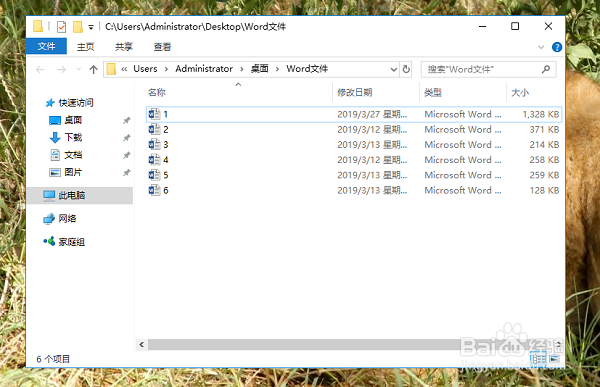Select 网络 in the navigation pane
This screenshot has width=600, height=387.
(60, 219)
